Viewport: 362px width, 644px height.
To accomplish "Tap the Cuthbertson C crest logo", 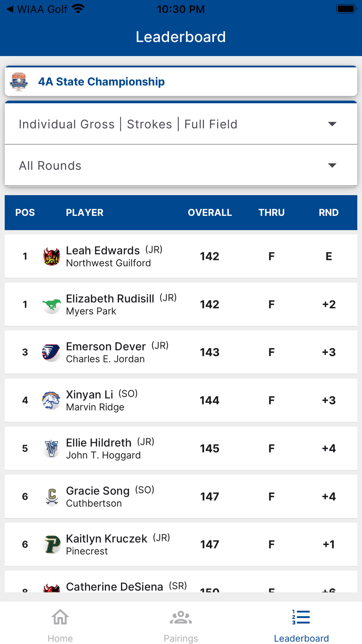I will click(51, 496).
